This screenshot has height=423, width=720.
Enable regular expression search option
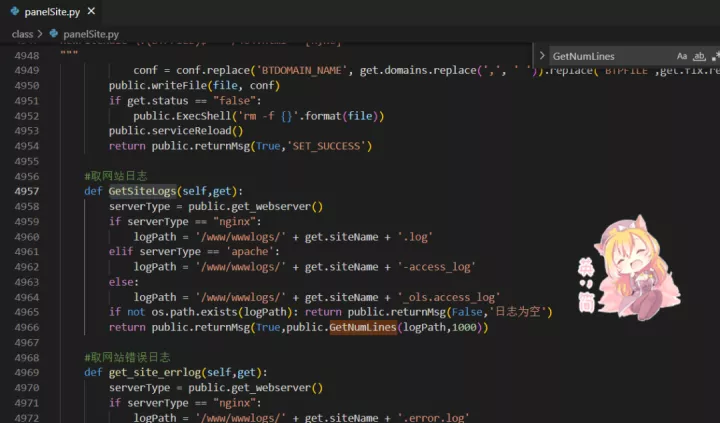[x=713, y=57]
